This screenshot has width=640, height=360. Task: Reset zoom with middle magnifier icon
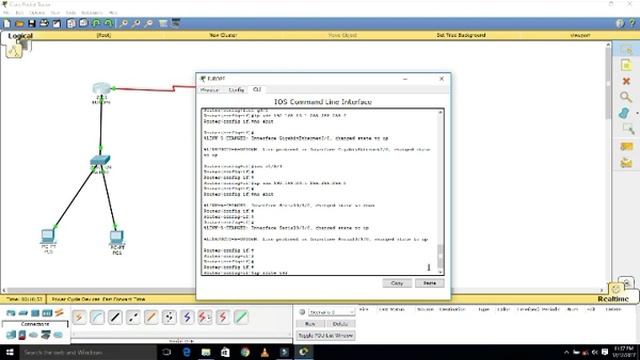pos(136,24)
